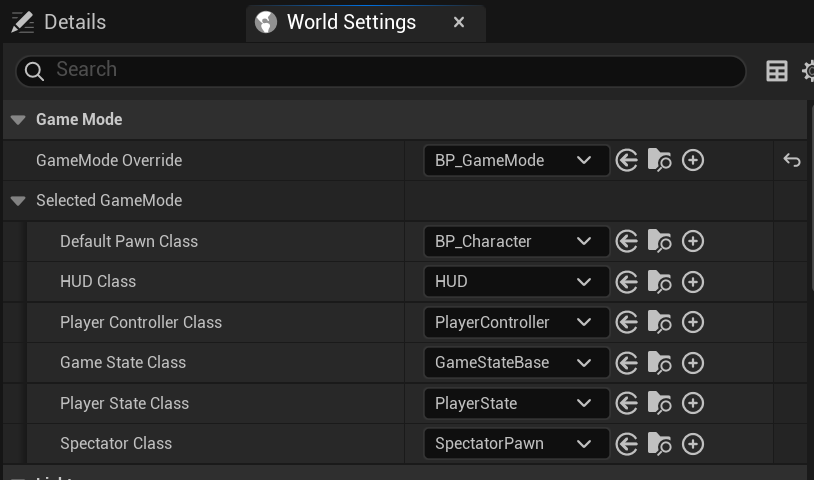
Task: Click the Search settings field
Action: click(381, 71)
